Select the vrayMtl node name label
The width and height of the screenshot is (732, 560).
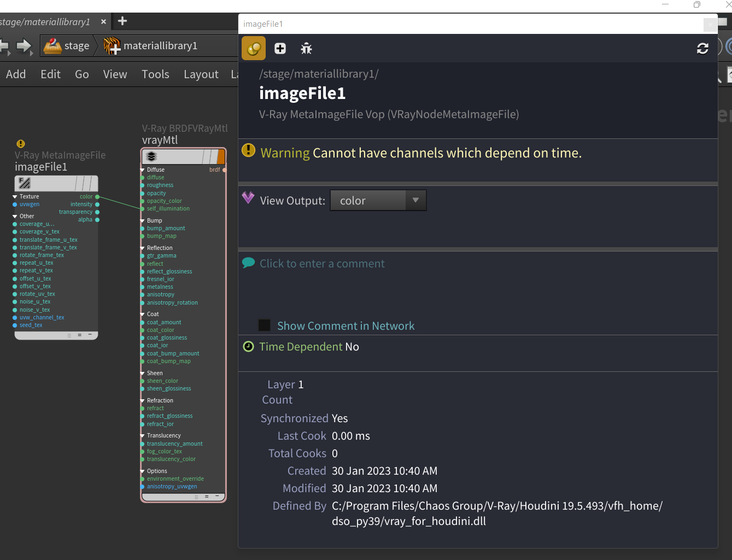(160, 140)
